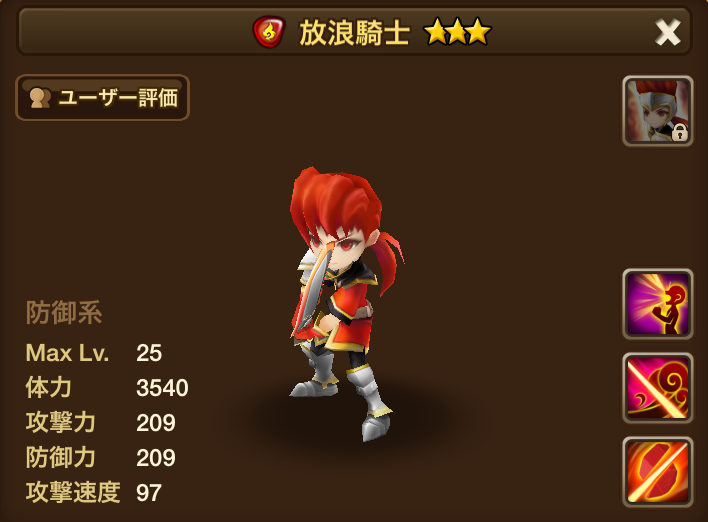Open the ユーザー評価 user rating button

coord(102,98)
